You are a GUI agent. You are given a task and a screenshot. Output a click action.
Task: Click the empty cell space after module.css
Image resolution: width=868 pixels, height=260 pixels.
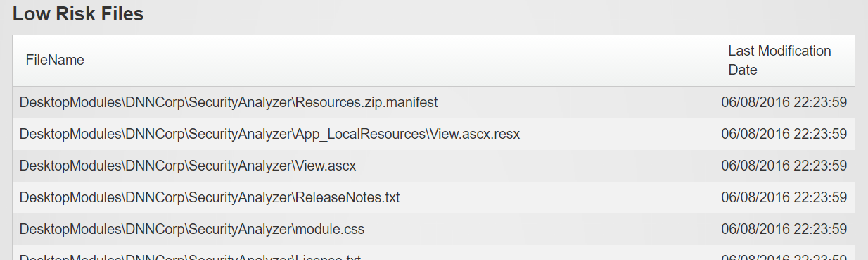(540, 229)
